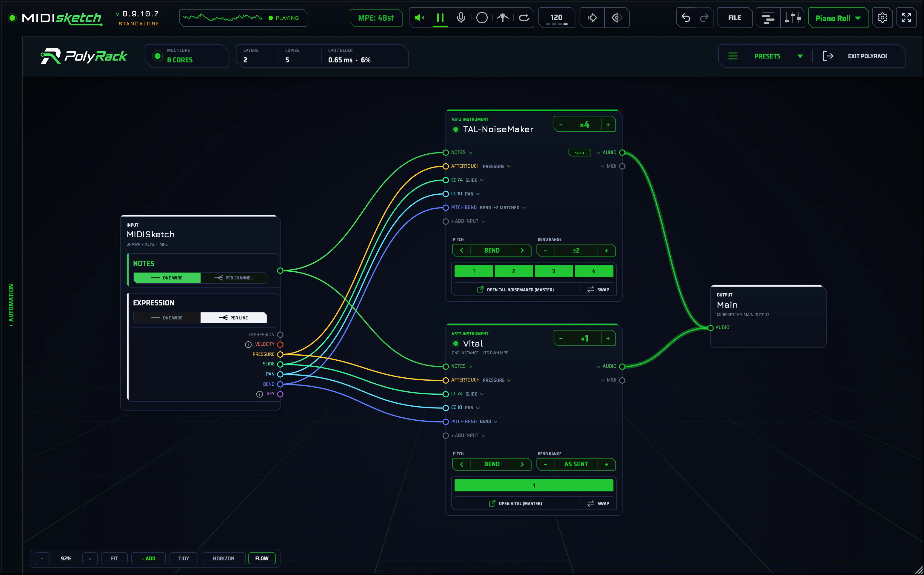Click the microphone input icon
Viewport: 924px width, 575px height.
pos(461,18)
